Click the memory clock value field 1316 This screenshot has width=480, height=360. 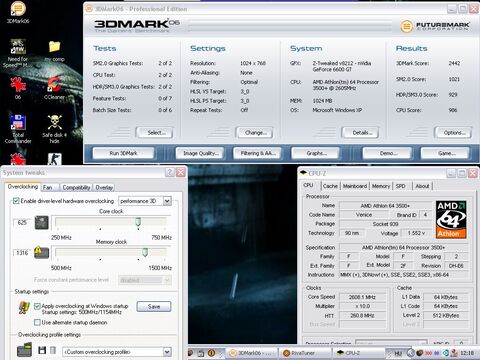[22, 253]
